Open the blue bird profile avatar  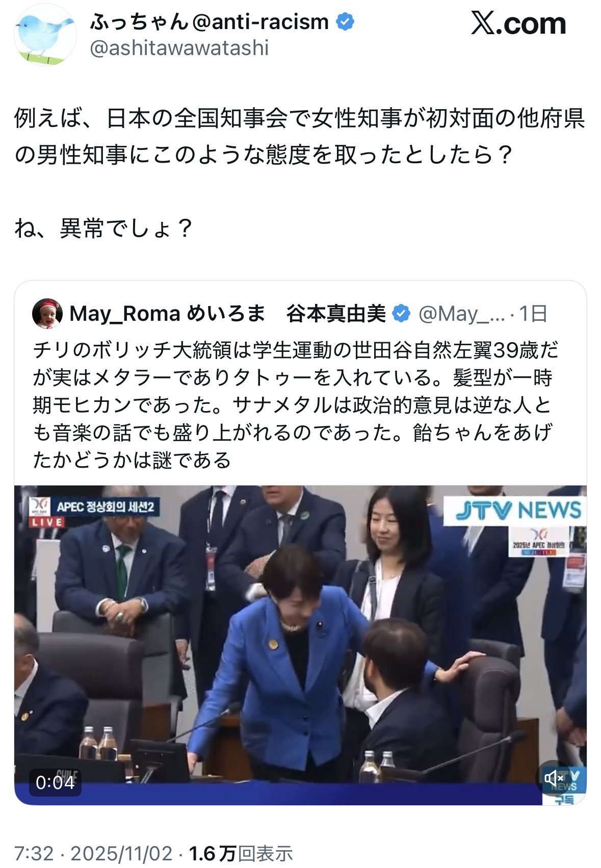(45, 36)
